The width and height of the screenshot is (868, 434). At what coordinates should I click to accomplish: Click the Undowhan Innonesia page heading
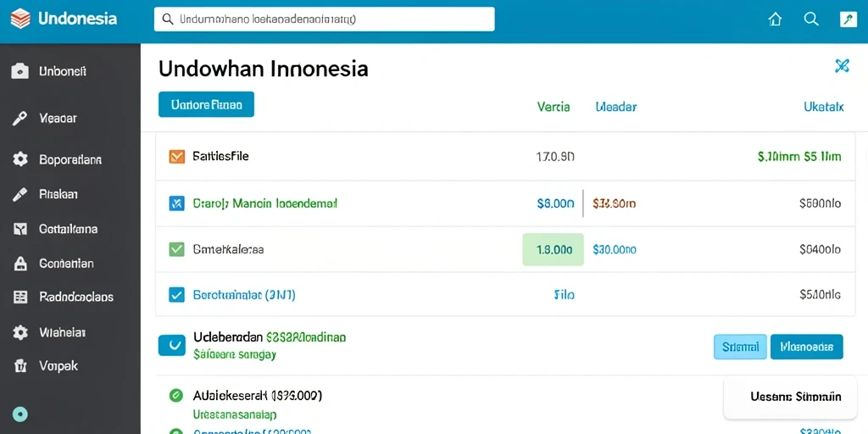pos(263,69)
